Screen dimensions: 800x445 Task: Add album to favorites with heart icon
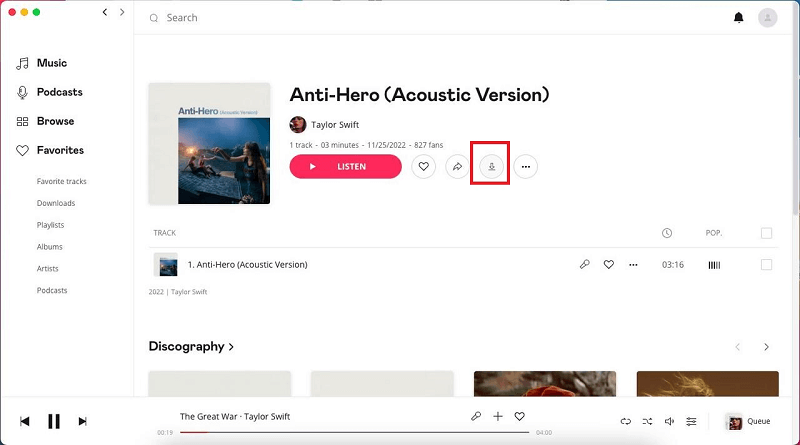point(424,167)
